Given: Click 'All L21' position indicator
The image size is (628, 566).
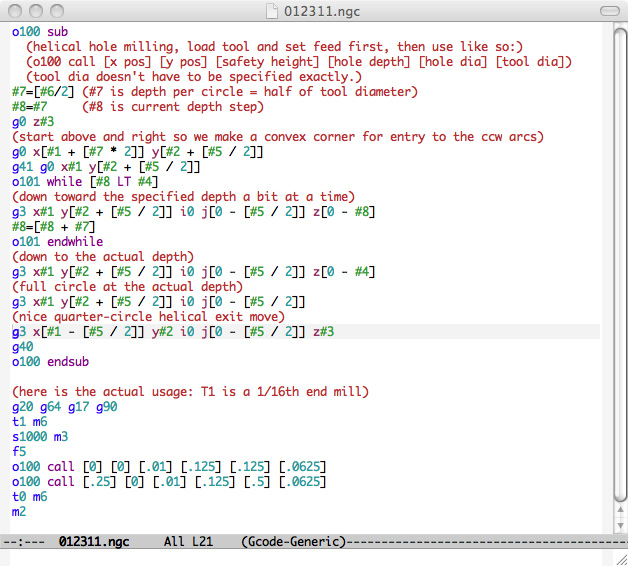Looking at the screenshot, I should pos(188,542).
